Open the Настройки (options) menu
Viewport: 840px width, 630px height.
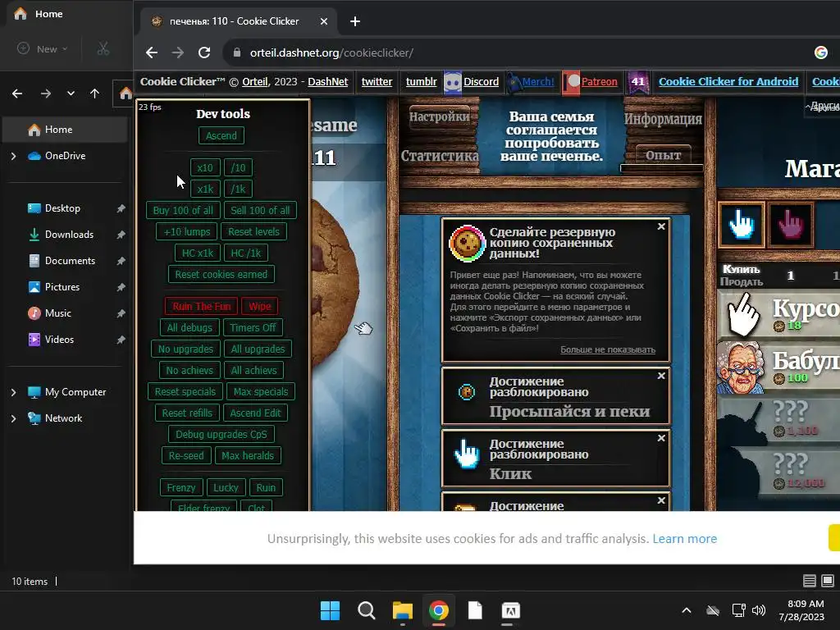tap(440, 116)
